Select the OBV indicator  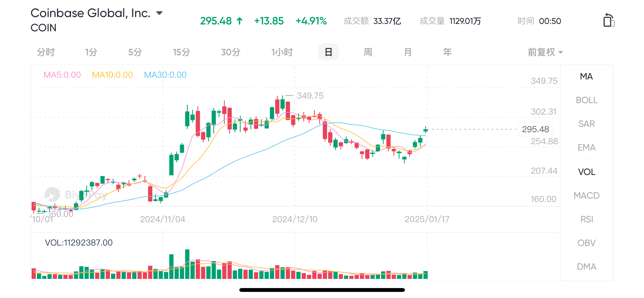click(x=586, y=243)
